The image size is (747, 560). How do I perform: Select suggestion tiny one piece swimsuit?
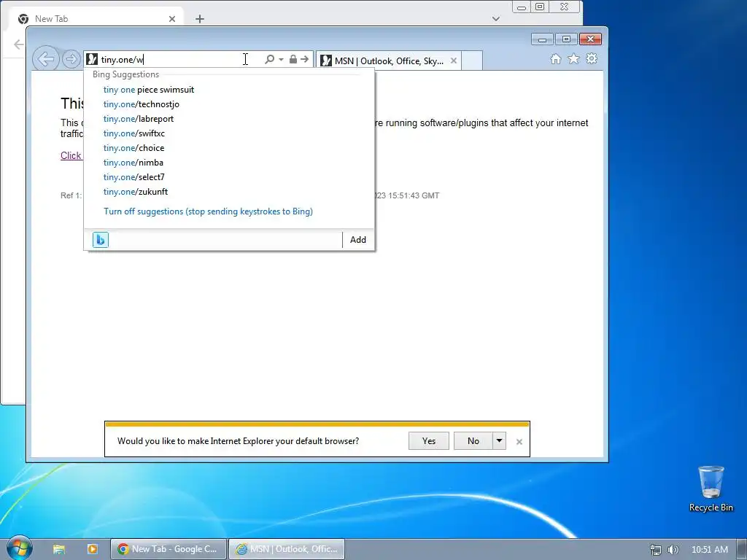[149, 90]
